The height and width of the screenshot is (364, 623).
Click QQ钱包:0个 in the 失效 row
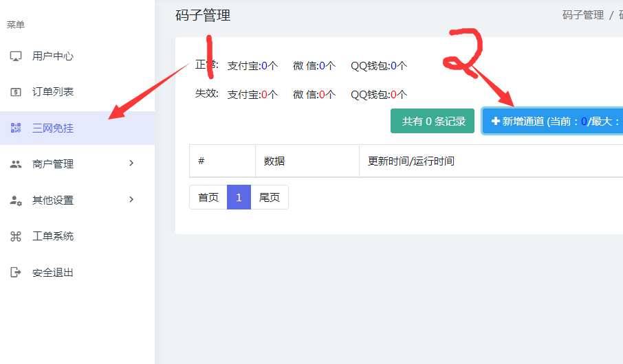pos(379,95)
